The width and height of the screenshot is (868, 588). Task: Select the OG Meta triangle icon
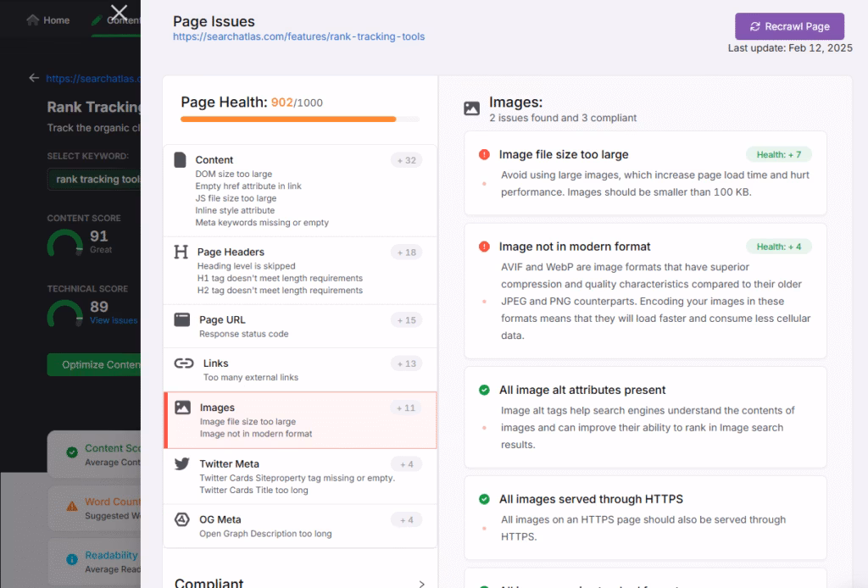(x=181, y=519)
